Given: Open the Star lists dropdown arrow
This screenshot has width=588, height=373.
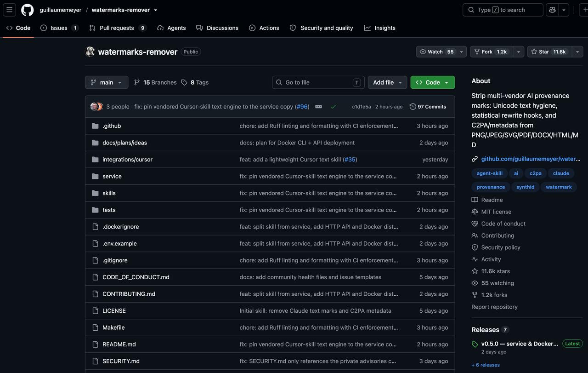Looking at the screenshot, I should (x=577, y=52).
